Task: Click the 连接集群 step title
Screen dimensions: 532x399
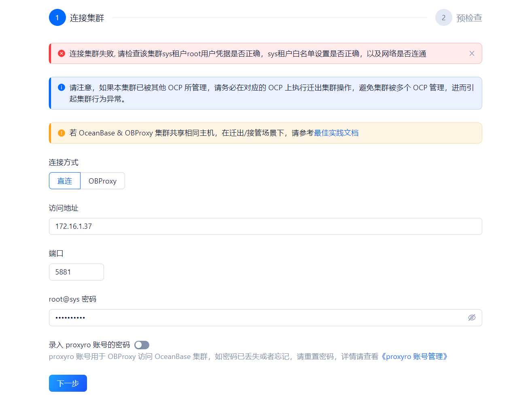Action: (x=87, y=18)
